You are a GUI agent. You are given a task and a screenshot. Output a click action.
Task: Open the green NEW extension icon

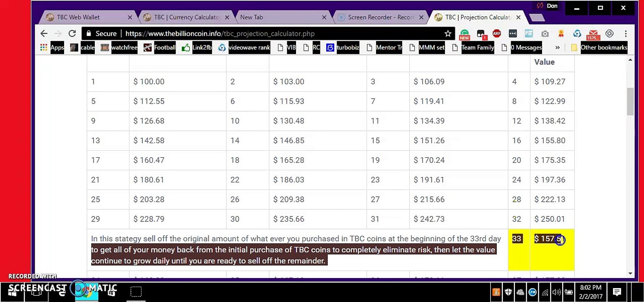point(465,34)
